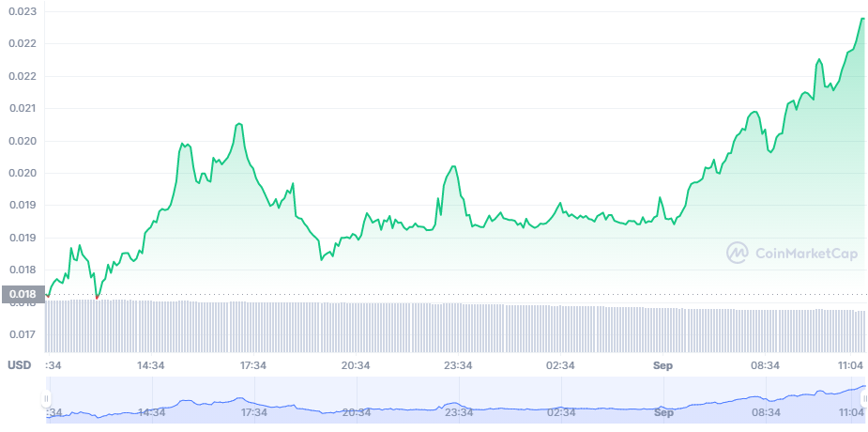Click 20:34 inside the navigator strip
The height and width of the screenshot is (432, 868).
tap(356, 412)
